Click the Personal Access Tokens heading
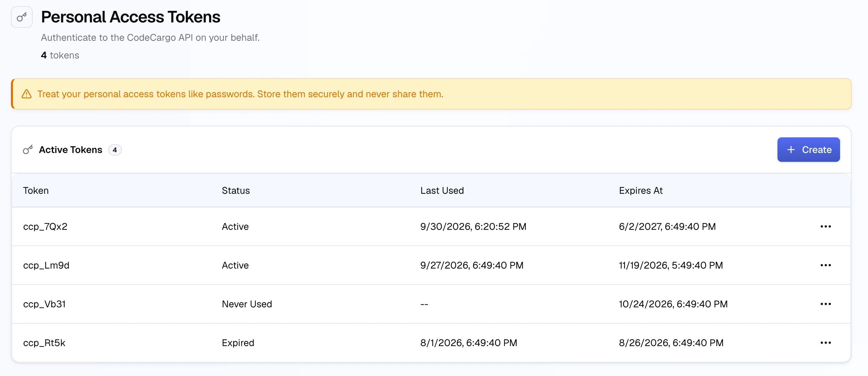The height and width of the screenshot is (376, 868). click(x=131, y=17)
